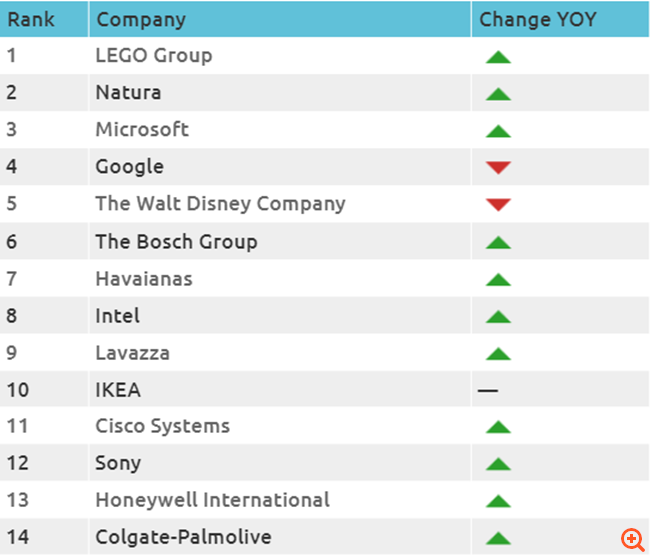Screen dimensions: 650x557
Task: Click the unchanged dash icon for IKEA
Action: coord(488,390)
